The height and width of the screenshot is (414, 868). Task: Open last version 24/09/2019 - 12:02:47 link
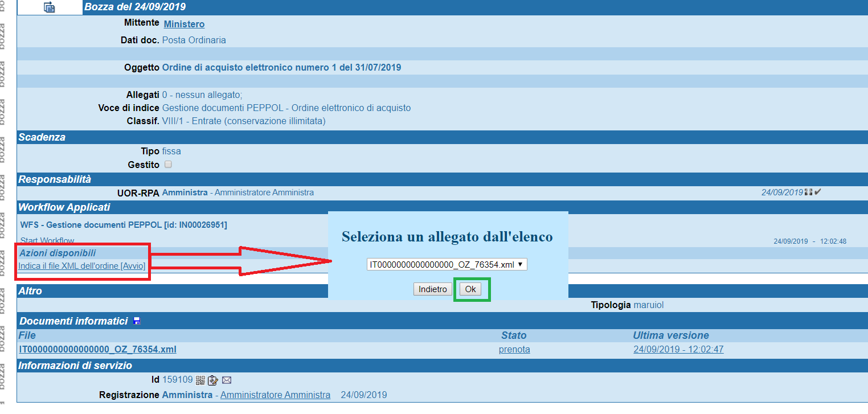tap(678, 349)
